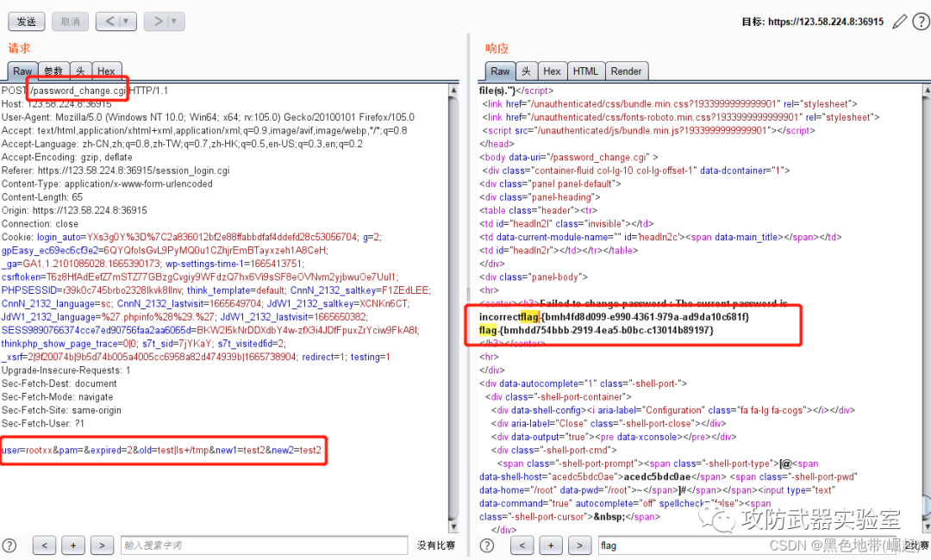Viewport: 931px width, 560px height.
Task: Click the request search + options button
Action: point(73,545)
